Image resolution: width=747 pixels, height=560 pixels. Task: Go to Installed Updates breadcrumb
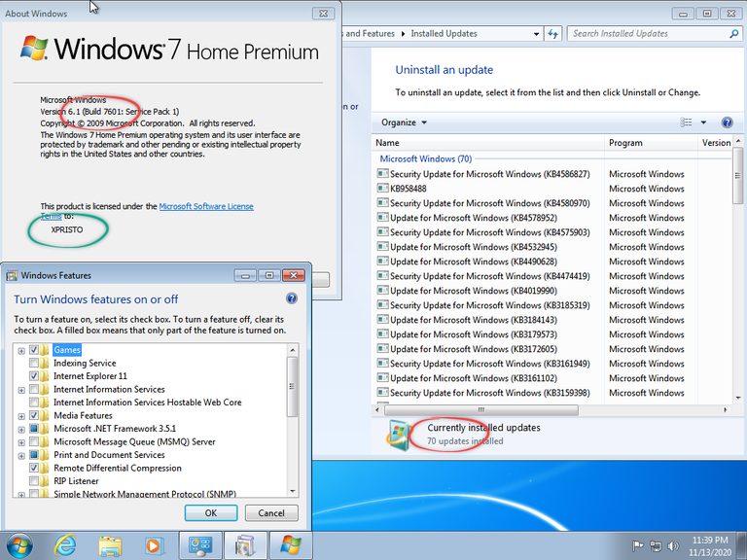pos(444,34)
